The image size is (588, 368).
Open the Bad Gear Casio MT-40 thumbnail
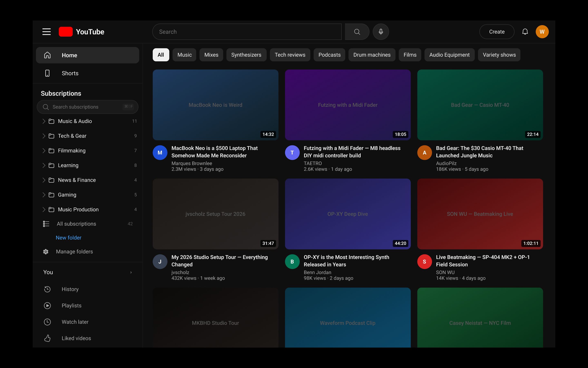(480, 105)
